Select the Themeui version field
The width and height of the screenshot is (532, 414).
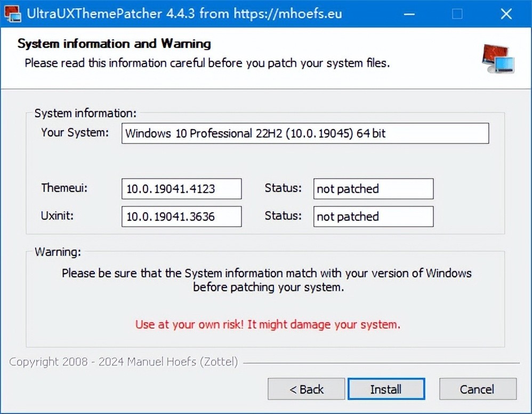coord(181,189)
